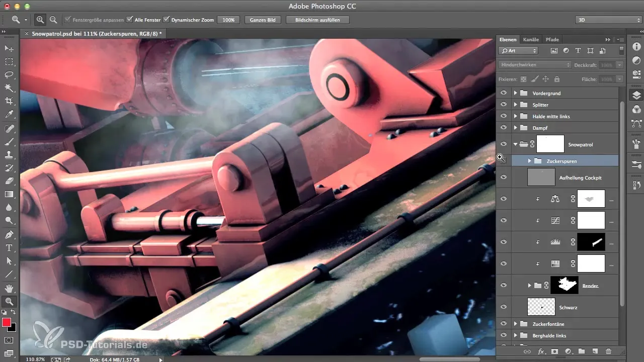Select the Rectangular Marquee tool
644x362 pixels.
(9, 61)
